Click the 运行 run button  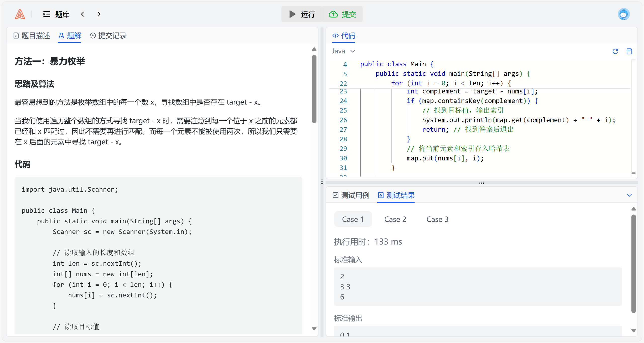[x=302, y=14]
